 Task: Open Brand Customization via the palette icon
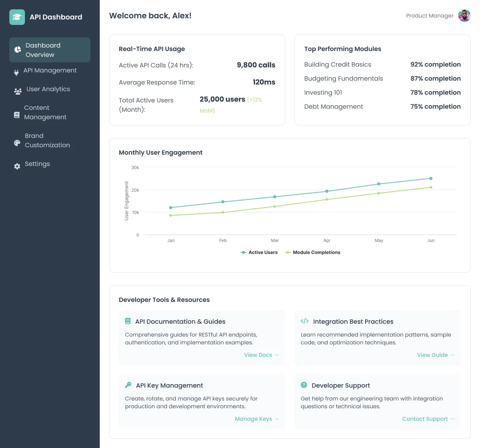tap(17, 143)
